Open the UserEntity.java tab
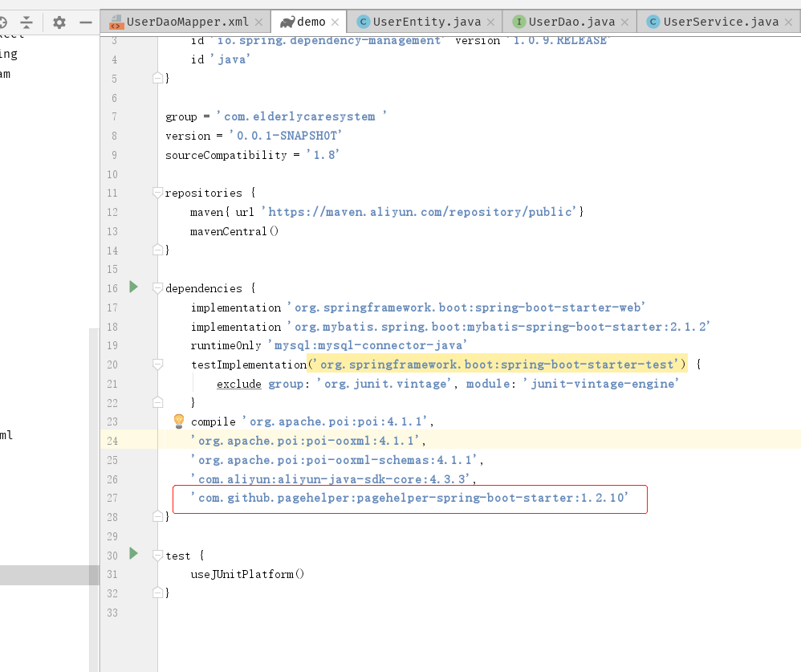801x672 pixels. coord(426,22)
